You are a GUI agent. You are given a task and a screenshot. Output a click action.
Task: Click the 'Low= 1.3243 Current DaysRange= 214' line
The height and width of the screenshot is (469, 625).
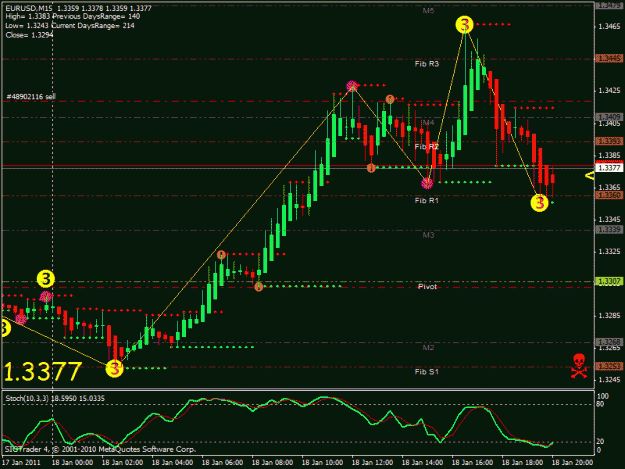tap(70, 26)
